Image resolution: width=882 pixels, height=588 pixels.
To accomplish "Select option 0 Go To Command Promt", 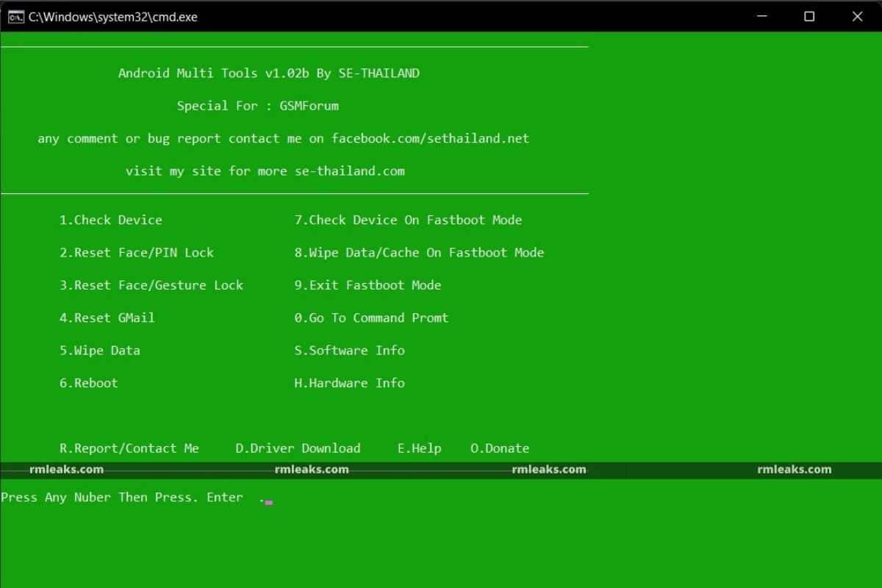I will (372, 318).
